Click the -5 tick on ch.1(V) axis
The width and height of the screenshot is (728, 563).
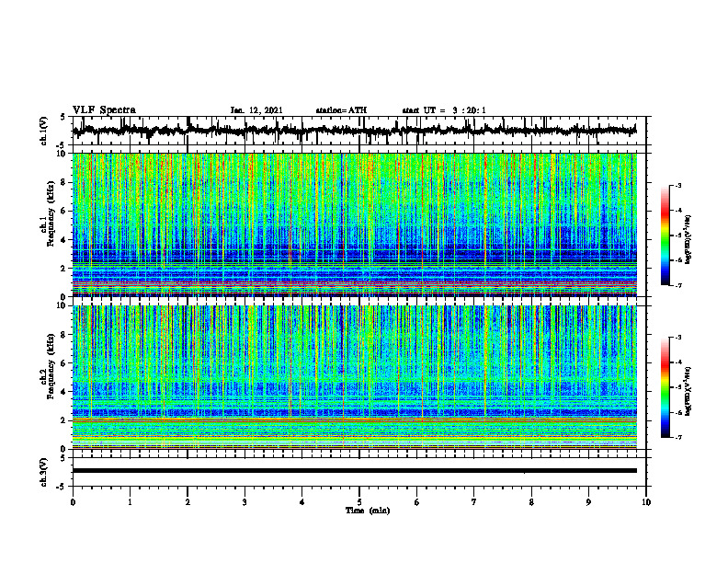point(62,144)
